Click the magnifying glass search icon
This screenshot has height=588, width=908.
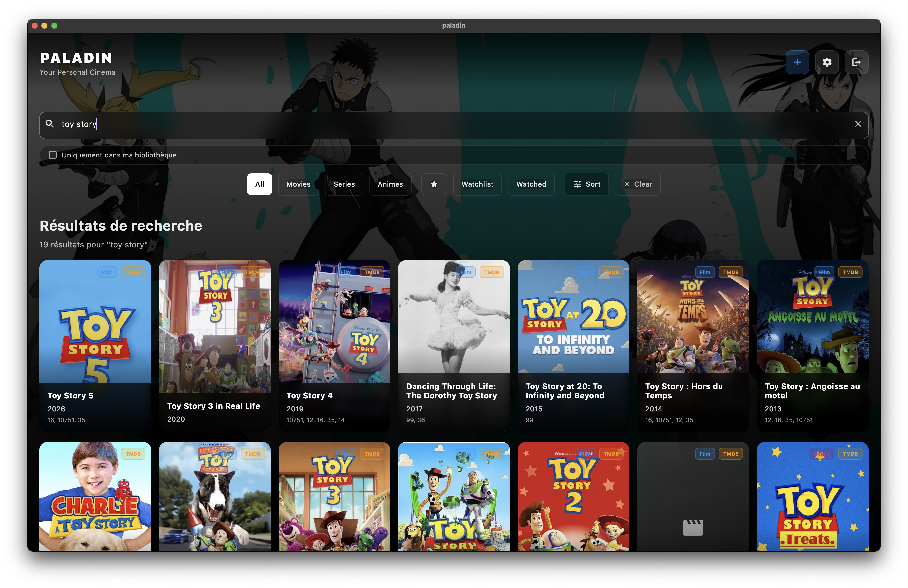point(50,124)
